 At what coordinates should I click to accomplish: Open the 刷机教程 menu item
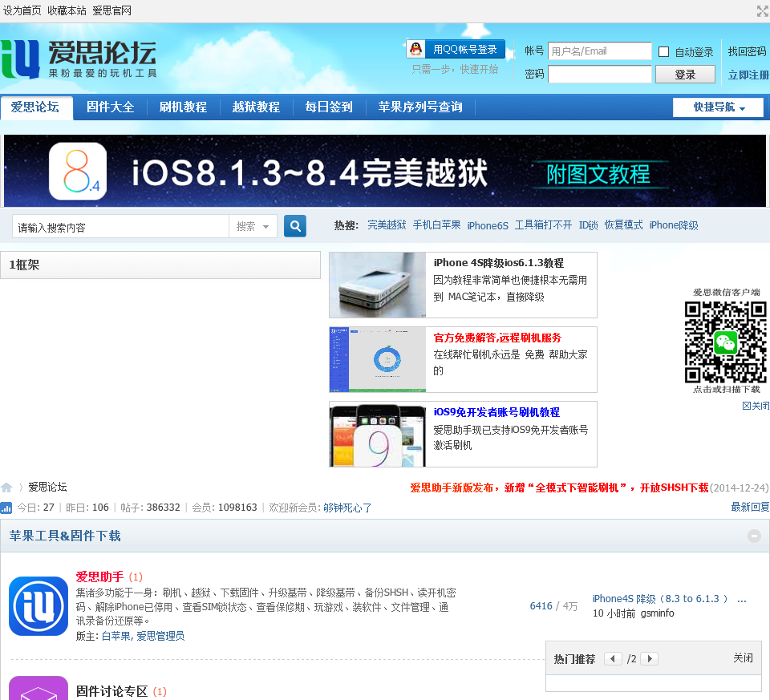point(183,107)
